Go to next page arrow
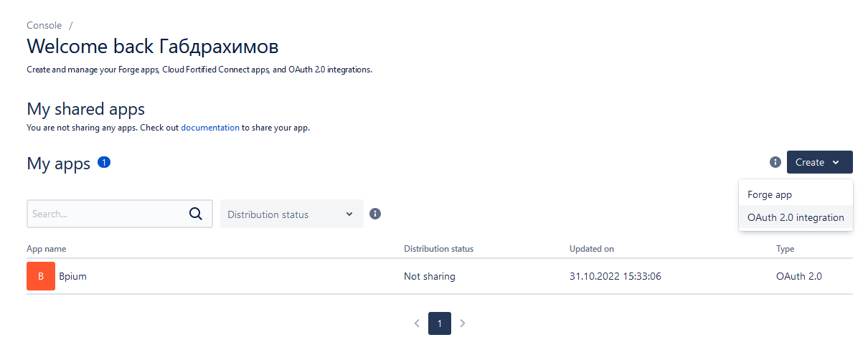 (x=463, y=323)
